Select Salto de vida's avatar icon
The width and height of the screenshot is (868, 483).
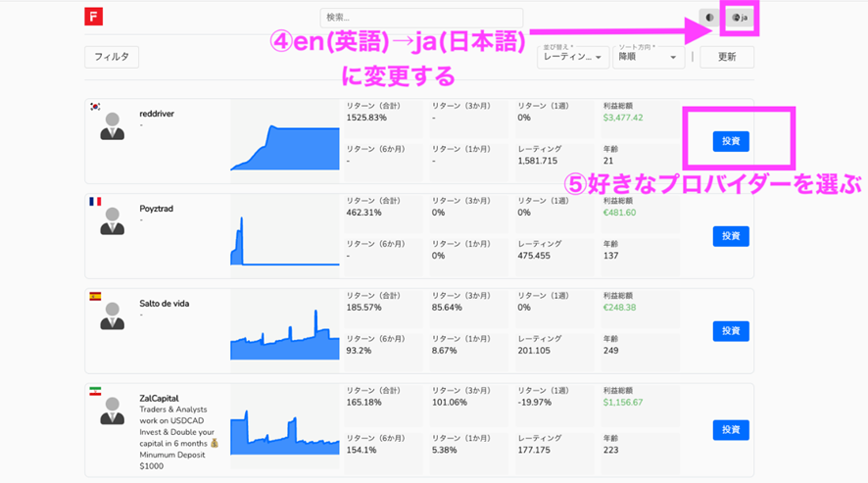pyautogui.click(x=112, y=316)
